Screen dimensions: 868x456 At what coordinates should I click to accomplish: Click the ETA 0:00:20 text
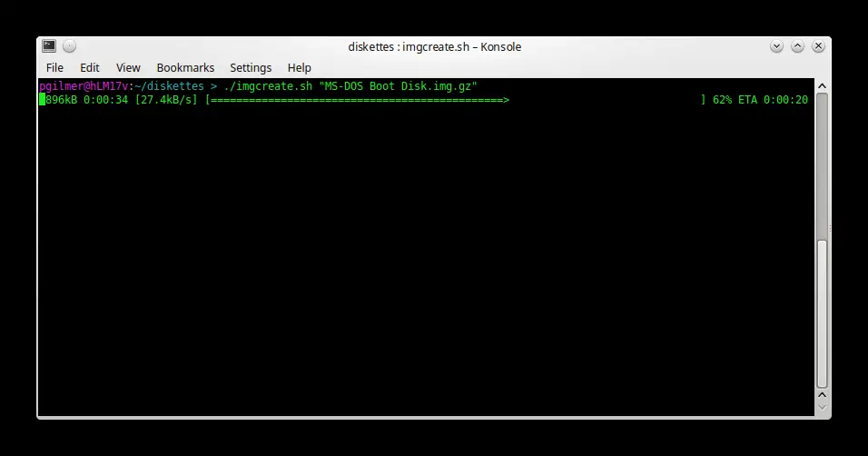pyautogui.click(x=773, y=100)
